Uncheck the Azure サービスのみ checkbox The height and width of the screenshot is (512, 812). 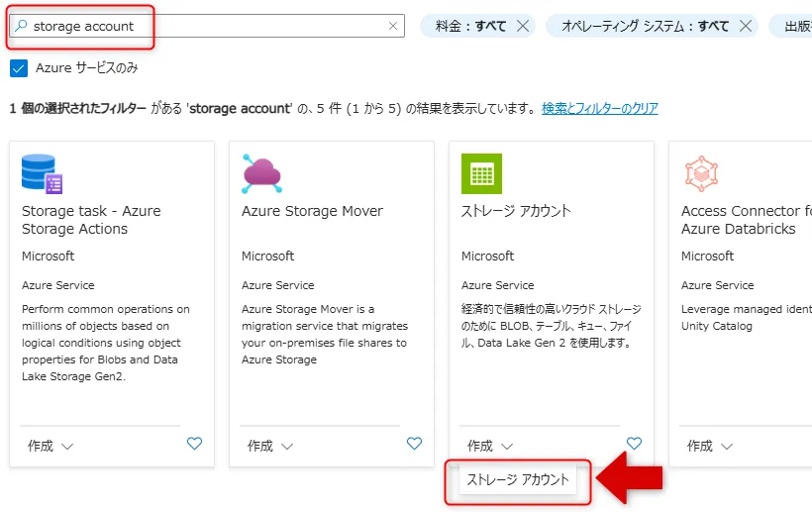pos(19,67)
